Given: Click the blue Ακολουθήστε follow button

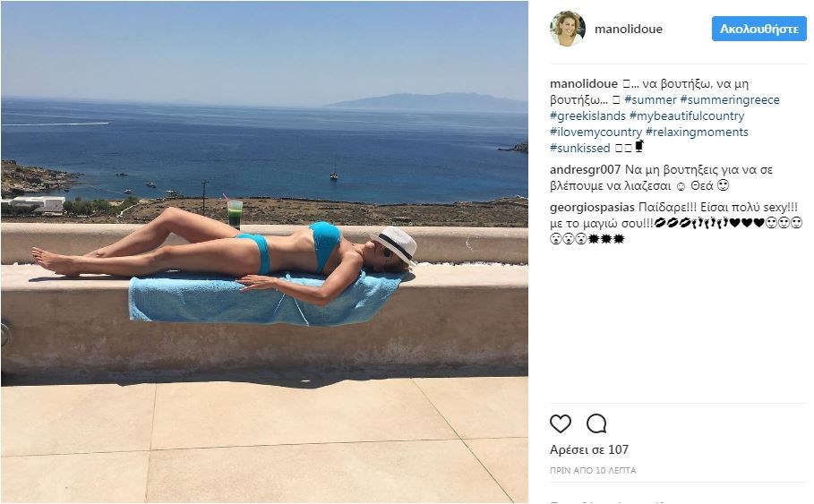Looking at the screenshot, I should tap(759, 29).
